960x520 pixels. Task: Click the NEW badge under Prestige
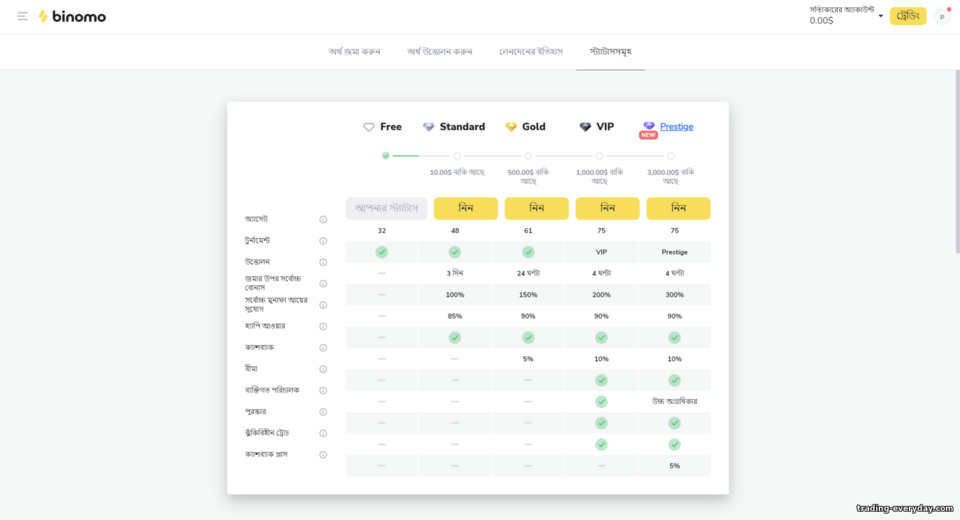(x=648, y=135)
